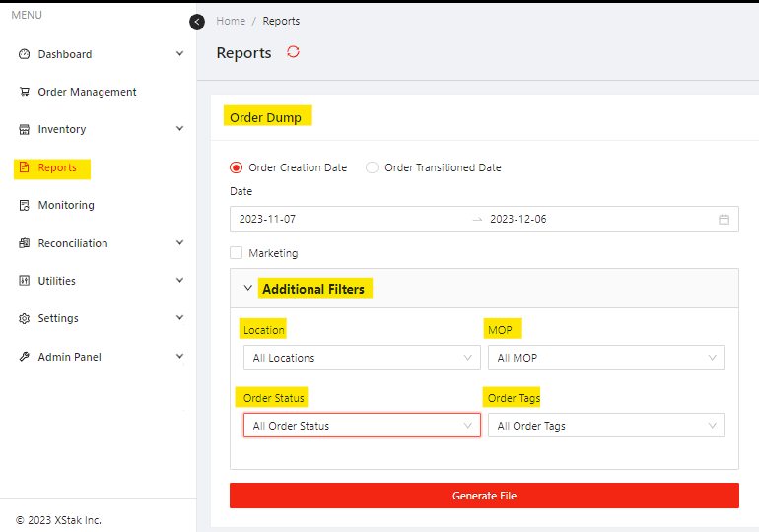Screen dimensions: 759x532
Task: Collapse the sidebar with the arrow button
Action: tap(197, 21)
